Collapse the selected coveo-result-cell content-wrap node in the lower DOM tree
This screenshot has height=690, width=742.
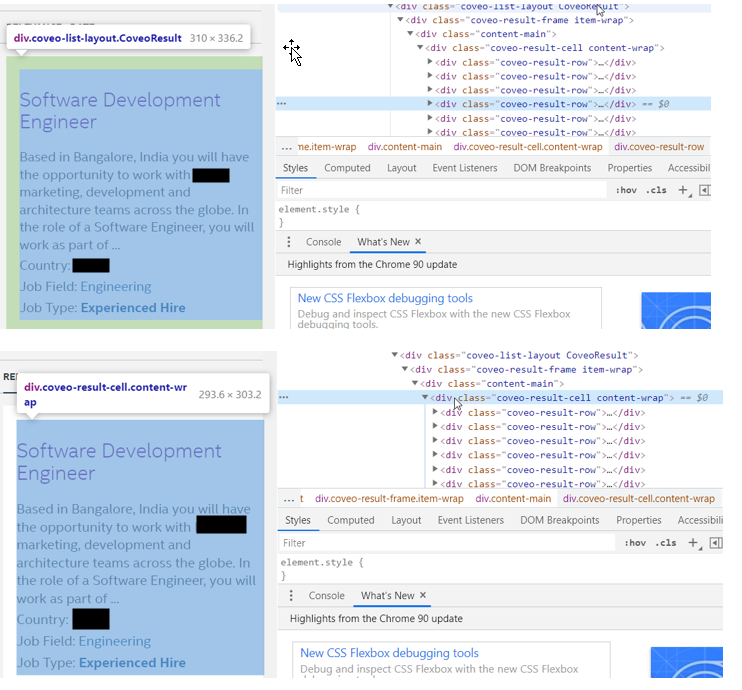pos(425,398)
